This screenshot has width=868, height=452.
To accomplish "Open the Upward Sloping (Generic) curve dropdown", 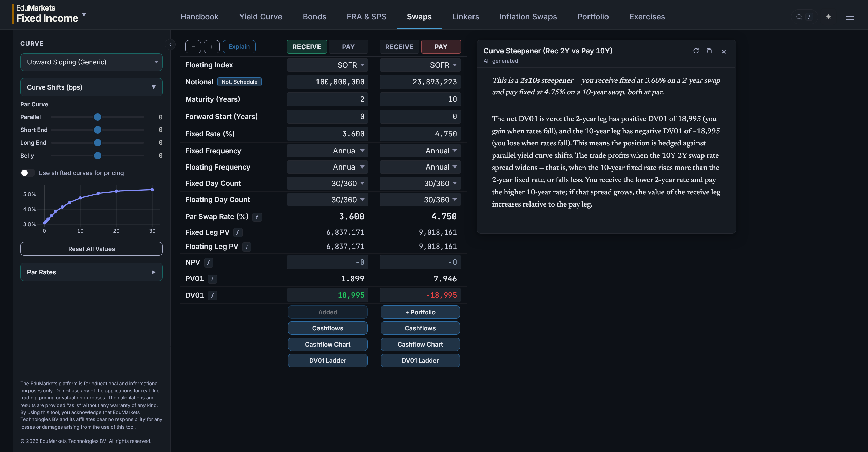I will click(91, 62).
